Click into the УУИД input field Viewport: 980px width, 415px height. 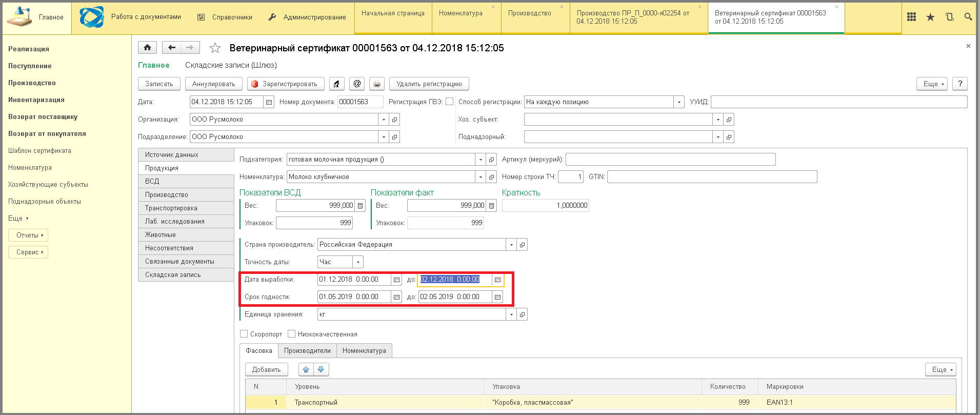pyautogui.click(x=838, y=102)
